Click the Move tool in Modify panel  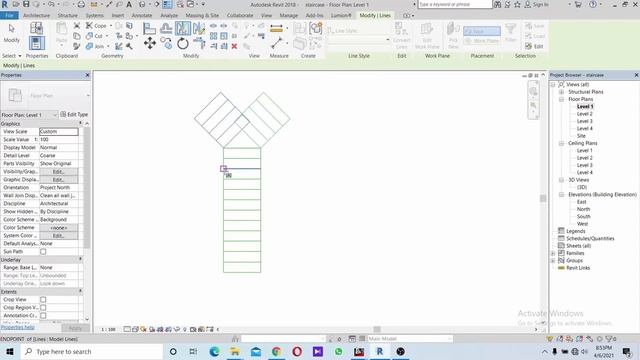tap(150, 43)
